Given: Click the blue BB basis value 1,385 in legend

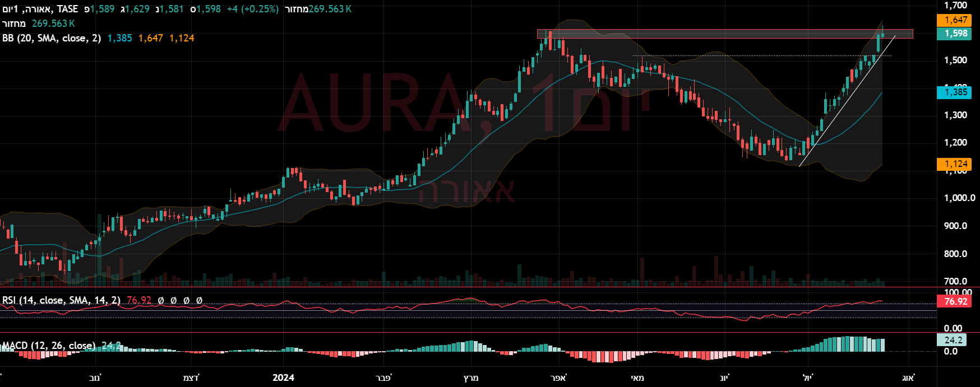Looking at the screenshot, I should point(119,38).
